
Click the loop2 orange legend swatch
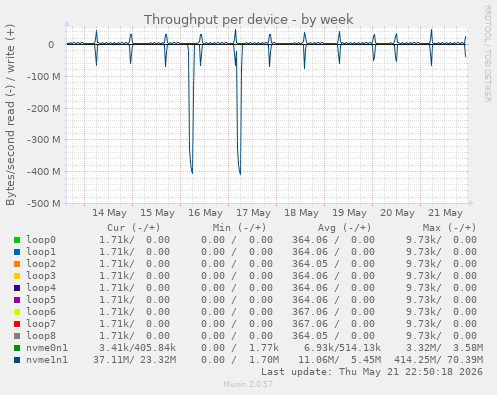(17, 264)
